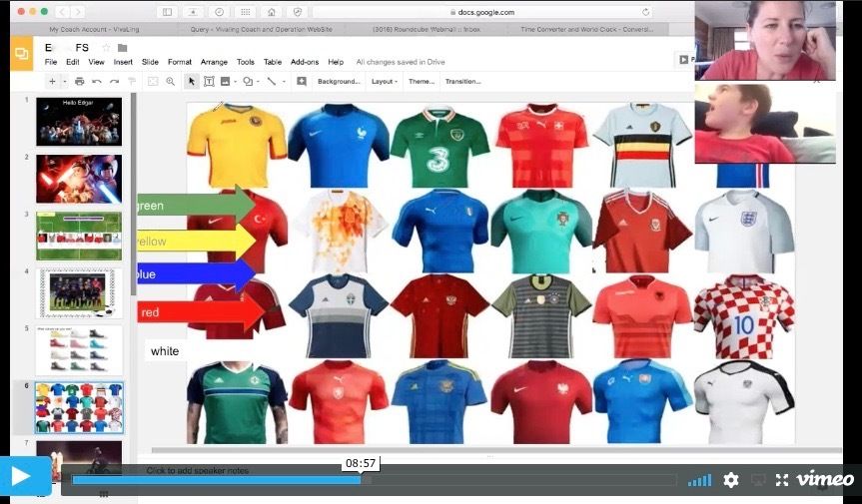Expand the line type dropdown arrow
The width and height of the screenshot is (862, 504).
coord(284,81)
